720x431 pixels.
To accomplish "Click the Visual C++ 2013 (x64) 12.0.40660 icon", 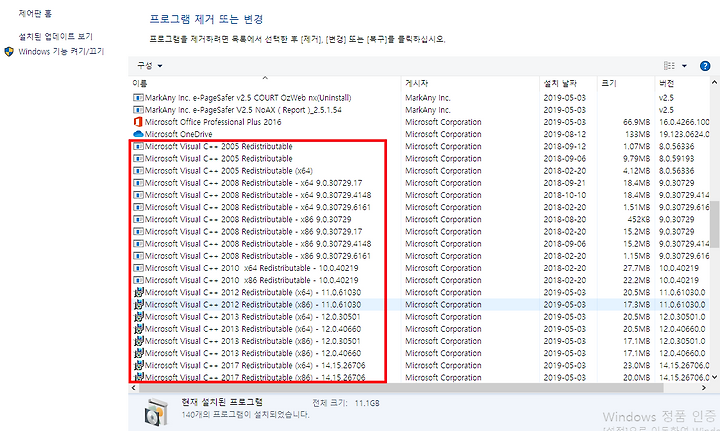I will point(138,329).
